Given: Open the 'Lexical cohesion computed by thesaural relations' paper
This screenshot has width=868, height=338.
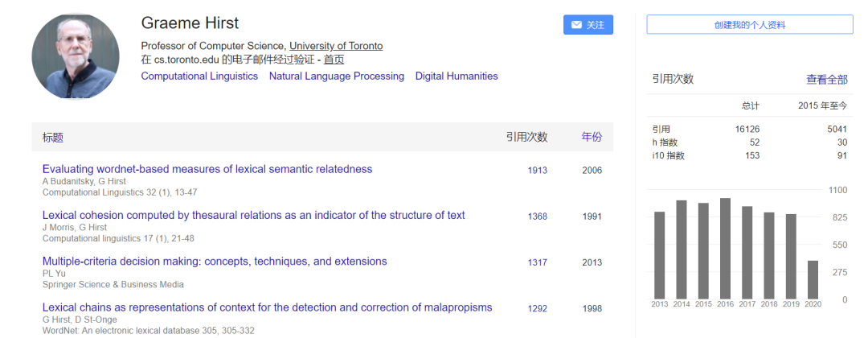Looking at the screenshot, I should pyautogui.click(x=253, y=215).
